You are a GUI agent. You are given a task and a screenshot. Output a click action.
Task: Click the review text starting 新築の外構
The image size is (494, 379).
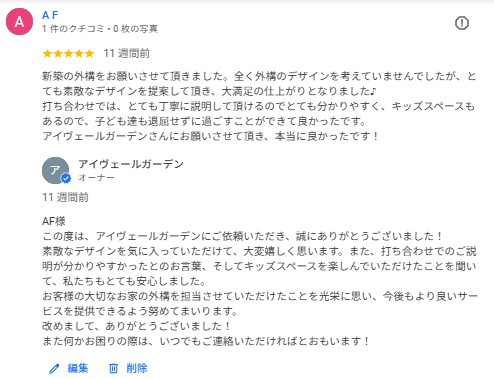(259, 106)
